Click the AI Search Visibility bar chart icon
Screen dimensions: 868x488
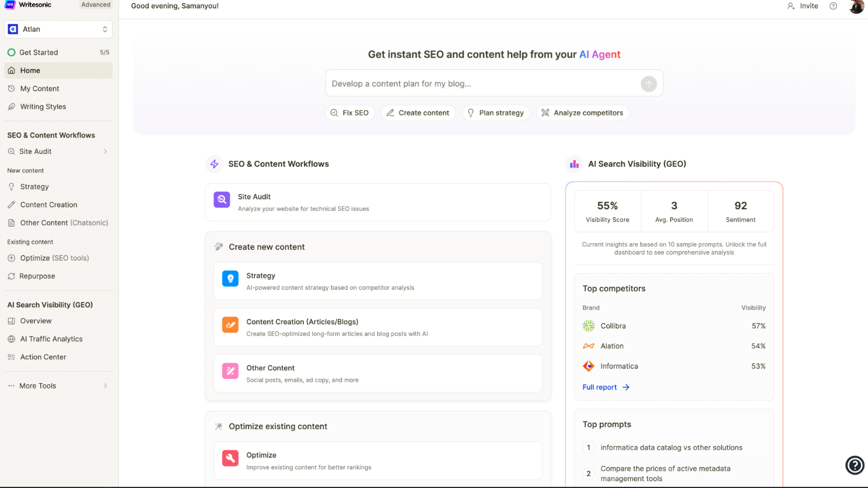(x=574, y=164)
